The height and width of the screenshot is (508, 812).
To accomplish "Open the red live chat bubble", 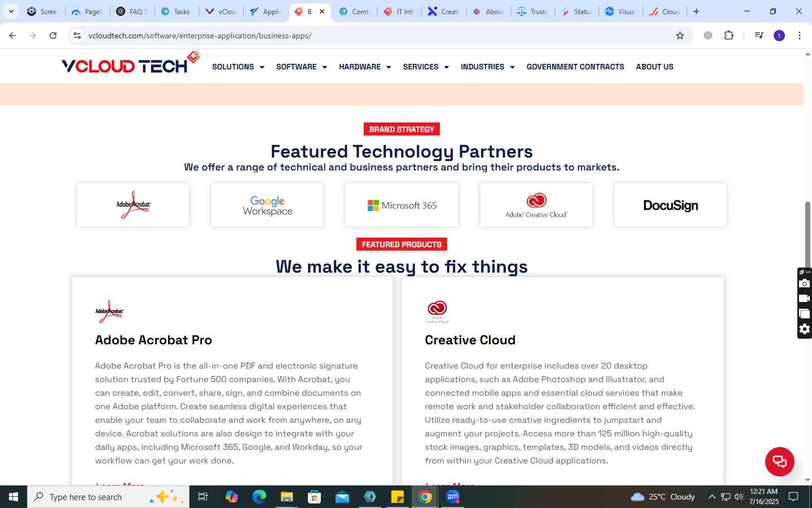I will (779, 461).
